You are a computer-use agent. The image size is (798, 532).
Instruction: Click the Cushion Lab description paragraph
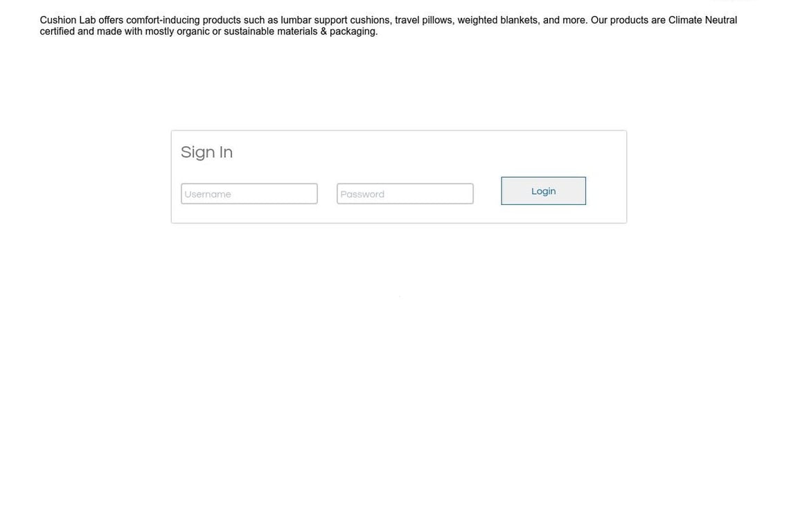389,26
